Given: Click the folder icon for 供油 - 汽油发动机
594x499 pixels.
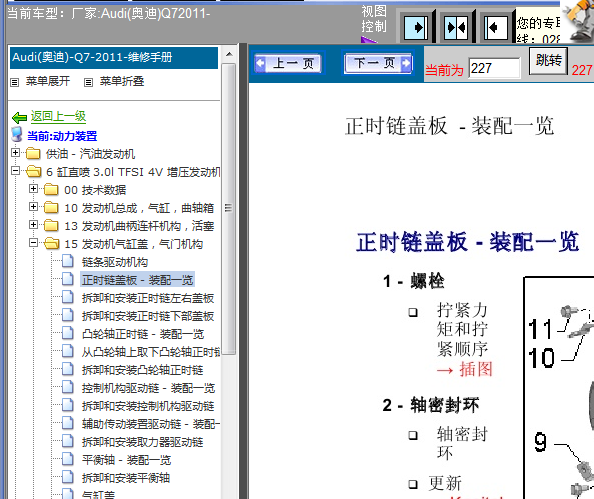Looking at the screenshot, I should pos(33,153).
